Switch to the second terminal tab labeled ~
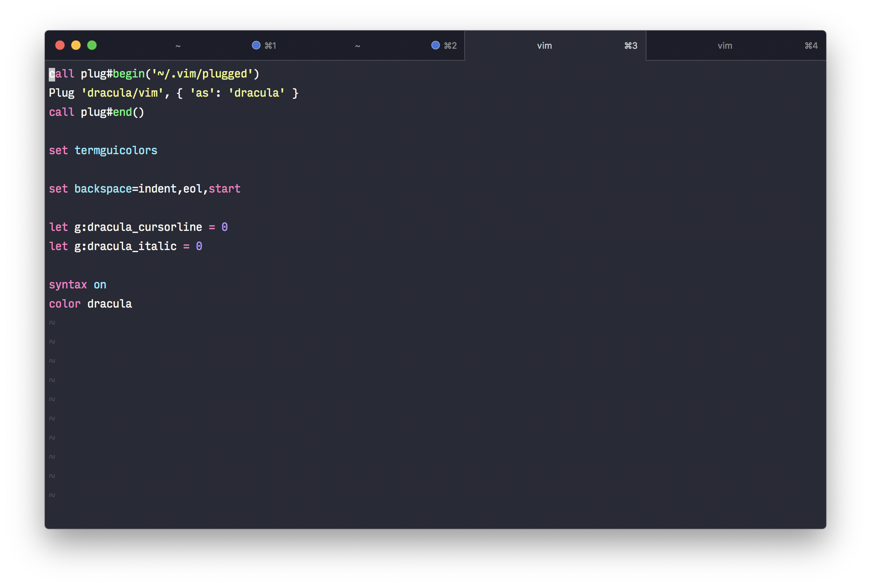Viewport: 871px width, 588px height. click(x=357, y=45)
